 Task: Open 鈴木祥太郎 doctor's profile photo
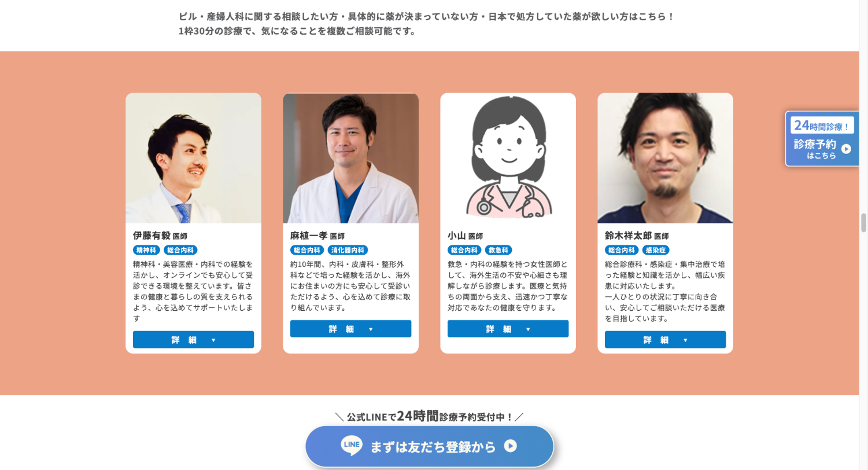coord(665,158)
